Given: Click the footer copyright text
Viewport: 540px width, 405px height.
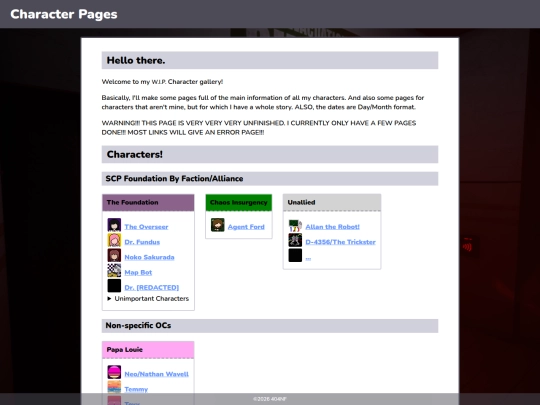Looking at the screenshot, I should [x=270, y=399].
